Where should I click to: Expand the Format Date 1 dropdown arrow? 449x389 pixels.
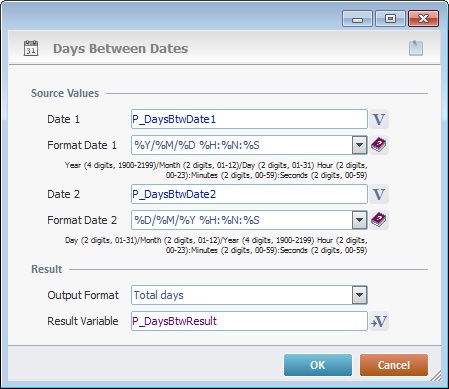point(359,145)
